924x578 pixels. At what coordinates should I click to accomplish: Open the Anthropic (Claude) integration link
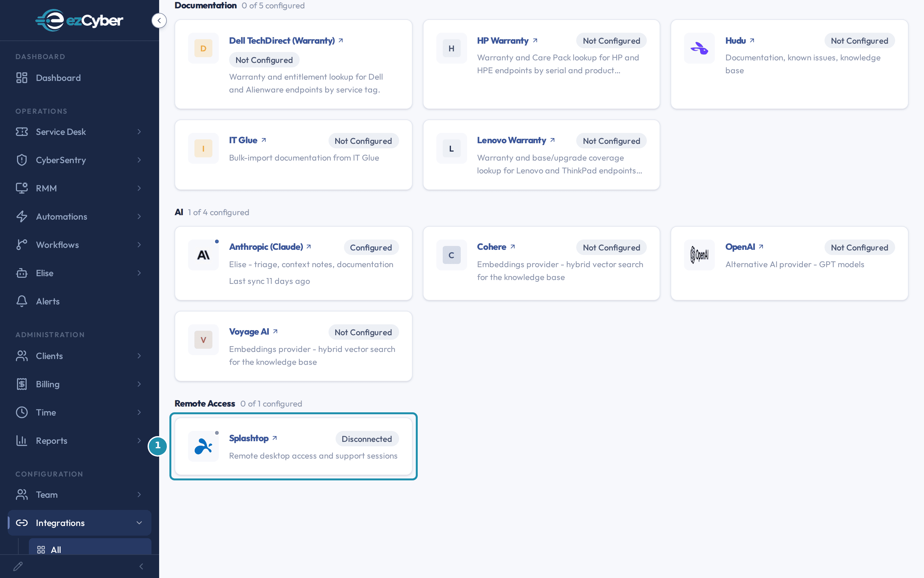[270, 247]
